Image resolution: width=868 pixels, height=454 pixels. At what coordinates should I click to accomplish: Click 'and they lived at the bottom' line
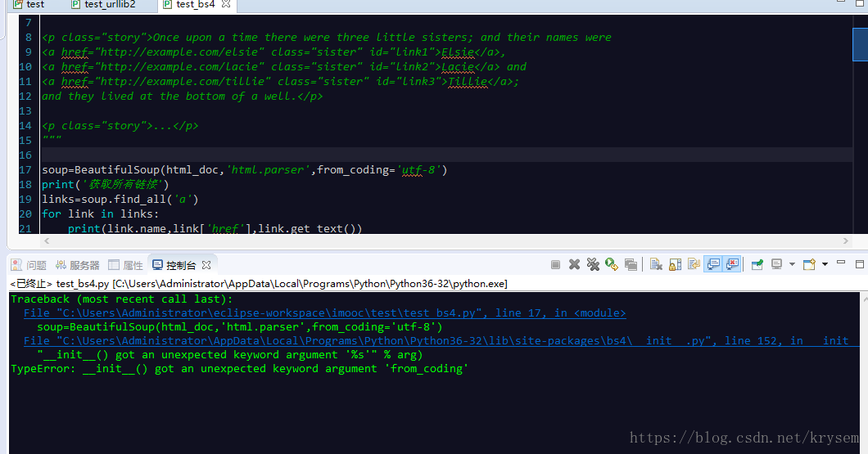182,97
